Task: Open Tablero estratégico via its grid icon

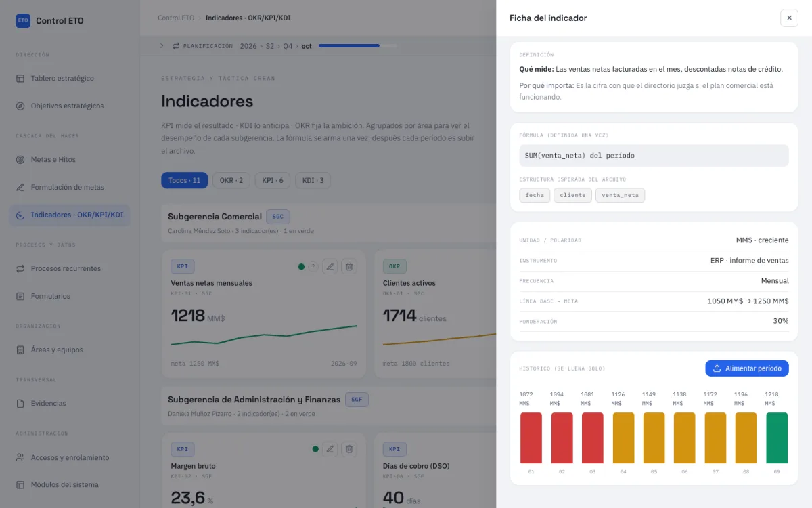Action: click(20, 79)
